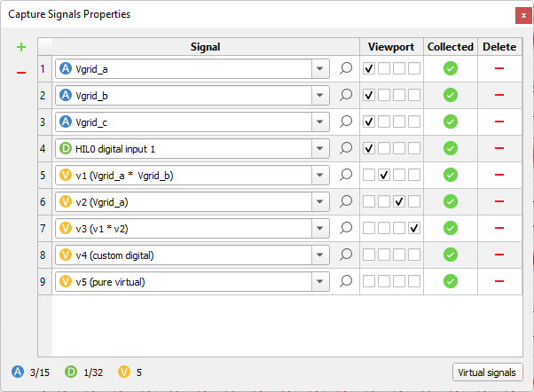The width and height of the screenshot is (534, 392).
Task: Enable first viewport checkbox for v4 row
Action: (x=369, y=255)
